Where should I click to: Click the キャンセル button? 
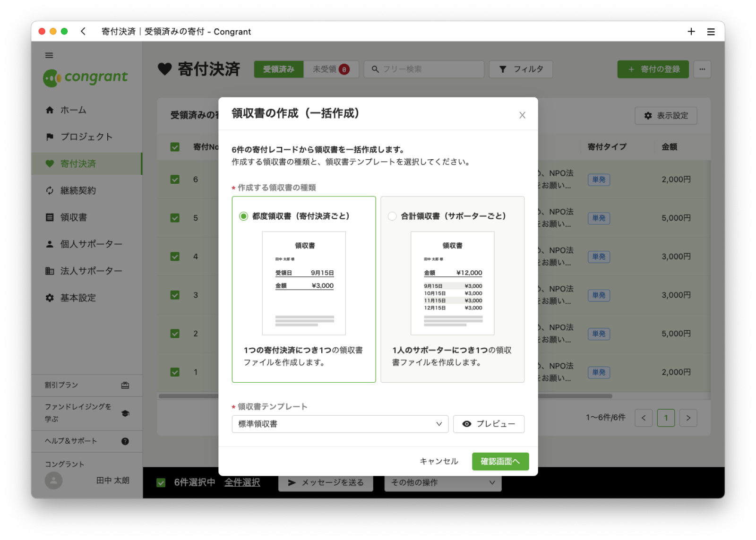pyautogui.click(x=438, y=462)
